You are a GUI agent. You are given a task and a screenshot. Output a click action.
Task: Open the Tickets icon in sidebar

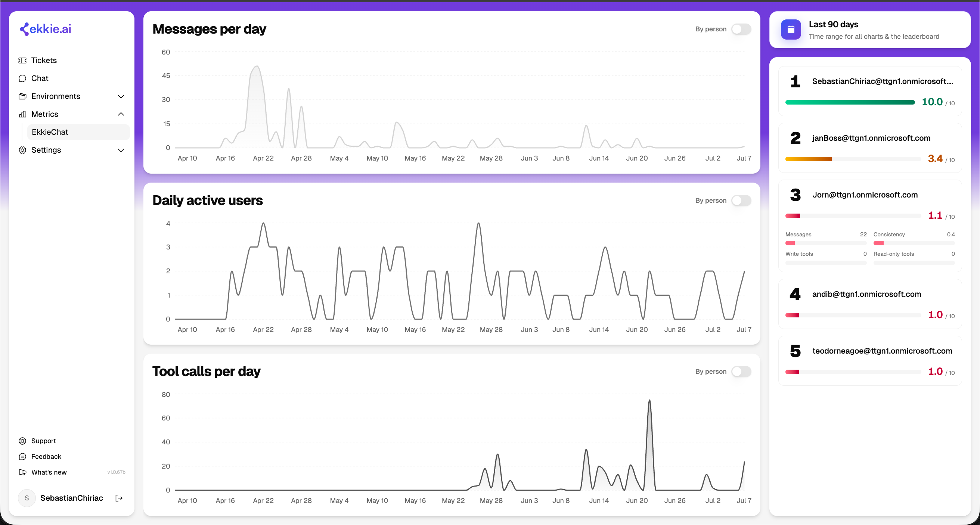[x=22, y=60]
